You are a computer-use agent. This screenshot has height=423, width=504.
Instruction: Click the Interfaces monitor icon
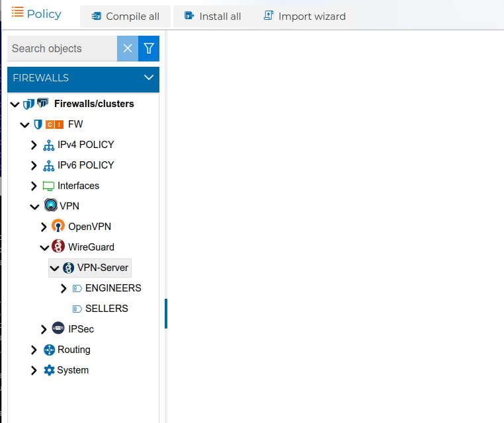coord(48,186)
